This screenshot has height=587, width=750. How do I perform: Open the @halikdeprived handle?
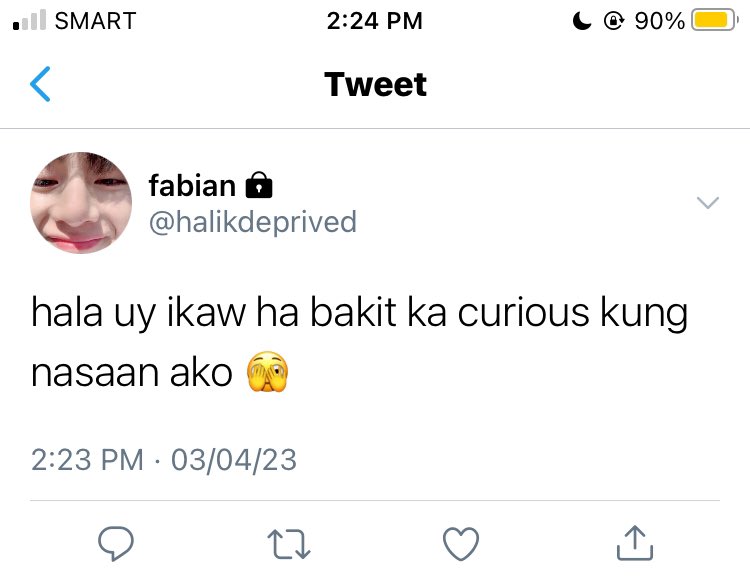point(253,222)
